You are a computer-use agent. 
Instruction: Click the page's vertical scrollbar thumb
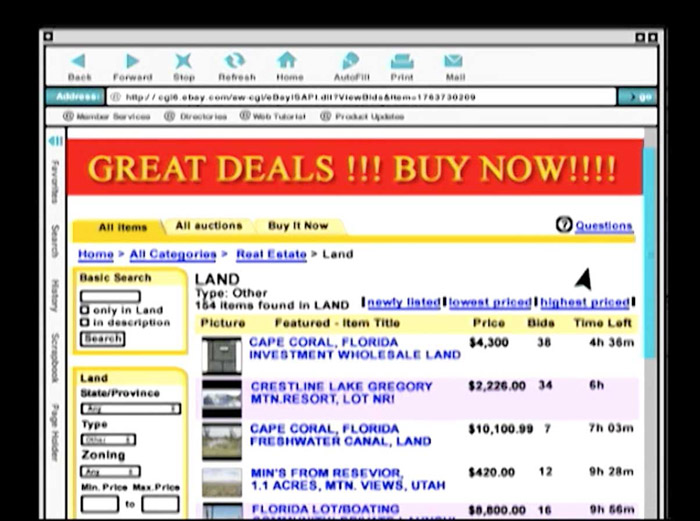tap(650, 253)
